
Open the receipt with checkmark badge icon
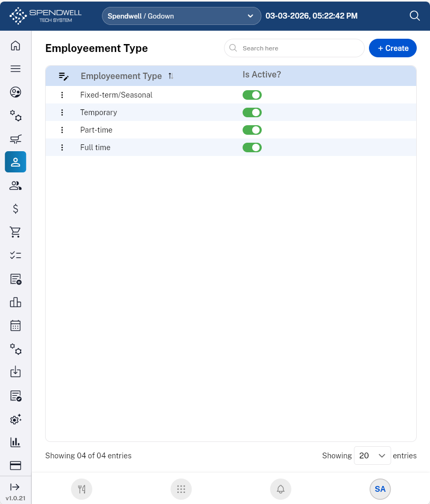(x=15, y=396)
